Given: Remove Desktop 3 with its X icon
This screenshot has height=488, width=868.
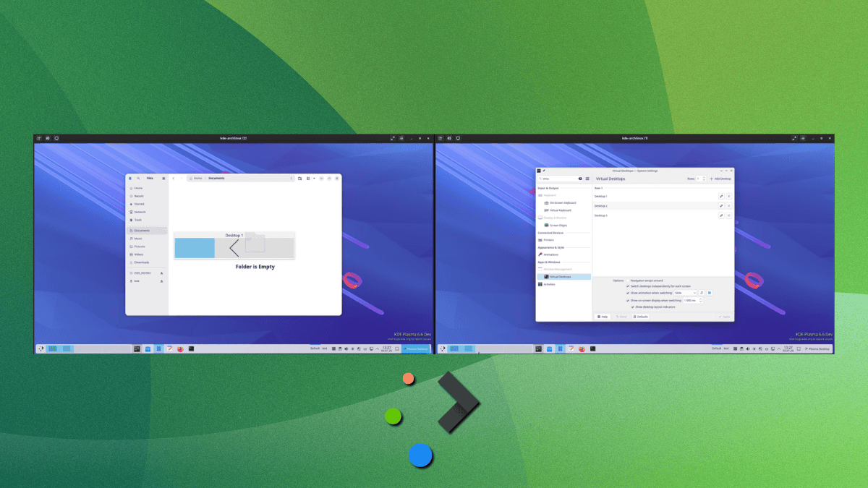Looking at the screenshot, I should click(x=729, y=215).
